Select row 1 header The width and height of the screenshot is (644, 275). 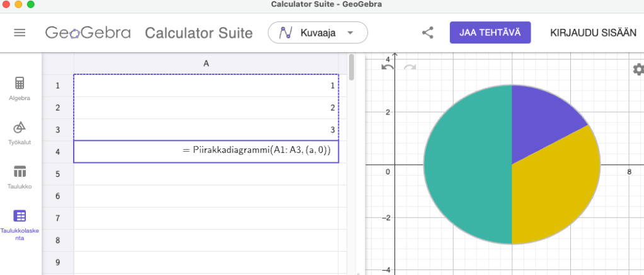[x=58, y=86]
